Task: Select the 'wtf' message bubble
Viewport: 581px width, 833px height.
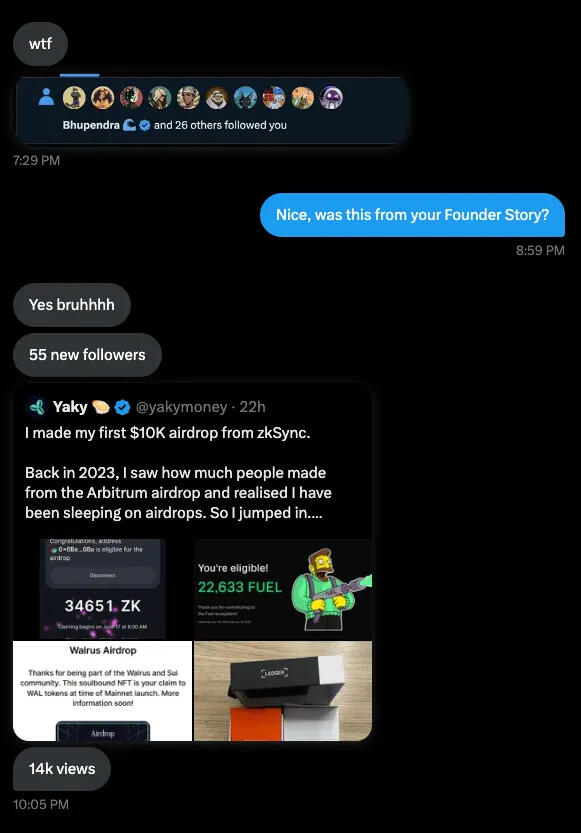Action: (40, 44)
